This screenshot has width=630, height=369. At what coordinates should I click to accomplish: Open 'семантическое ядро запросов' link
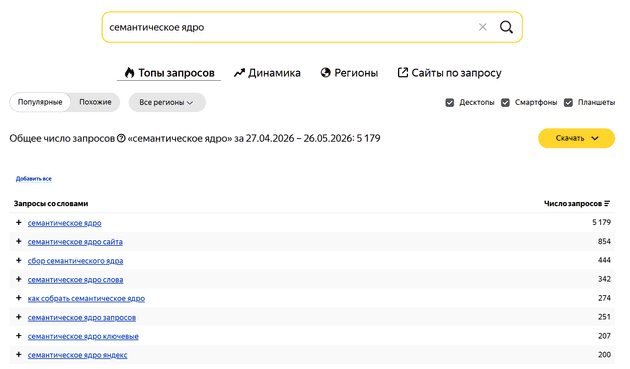[x=82, y=317]
